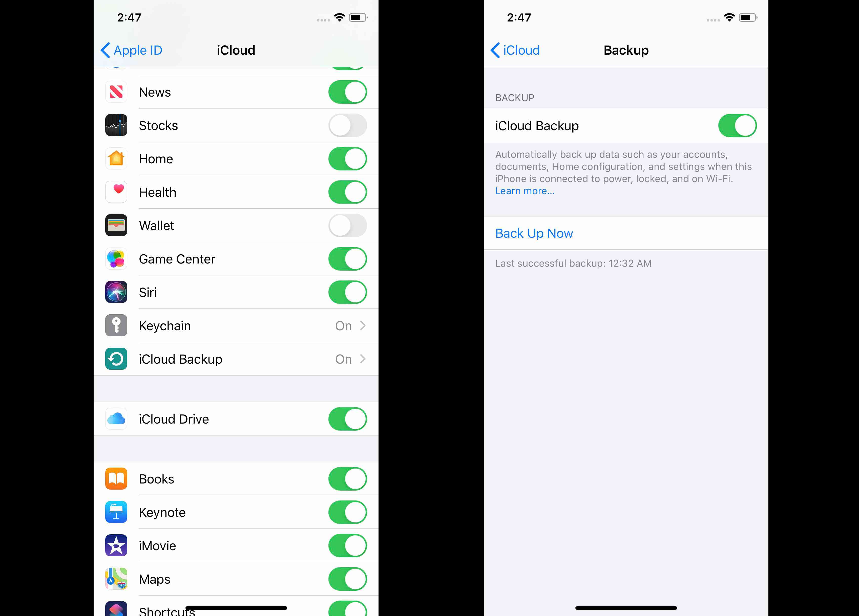Tap the Siri app icon toggle row
This screenshot has width=859, height=616.
tap(235, 292)
